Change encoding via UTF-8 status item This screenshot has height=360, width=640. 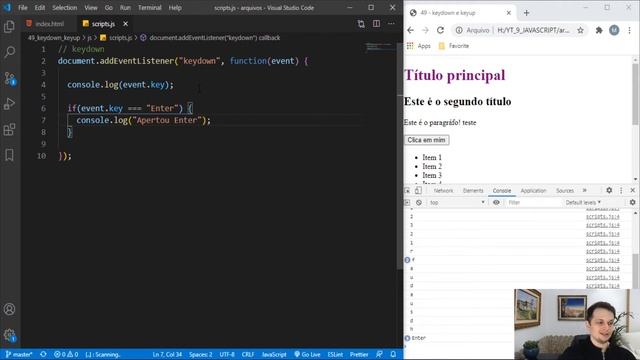[227, 354]
